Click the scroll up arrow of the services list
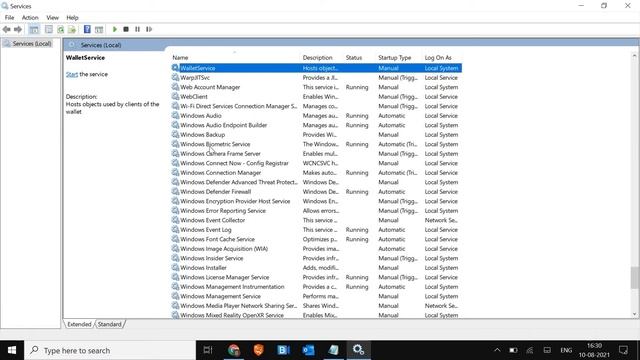Viewport: 640px width, 360px height. coord(635,56)
